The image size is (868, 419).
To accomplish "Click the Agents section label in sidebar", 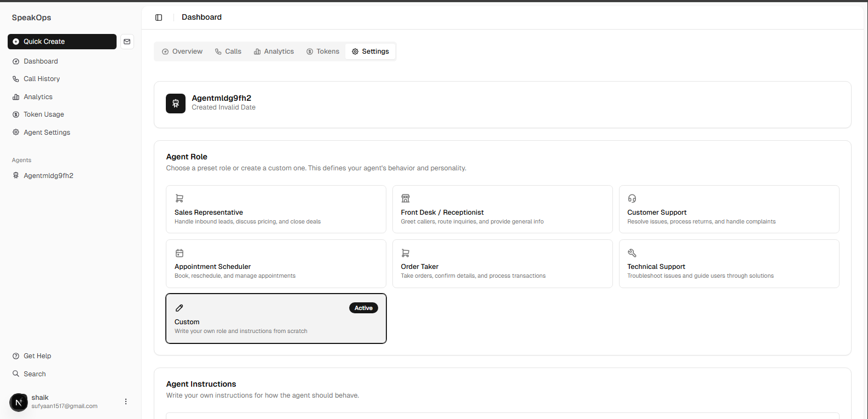I will [x=22, y=160].
